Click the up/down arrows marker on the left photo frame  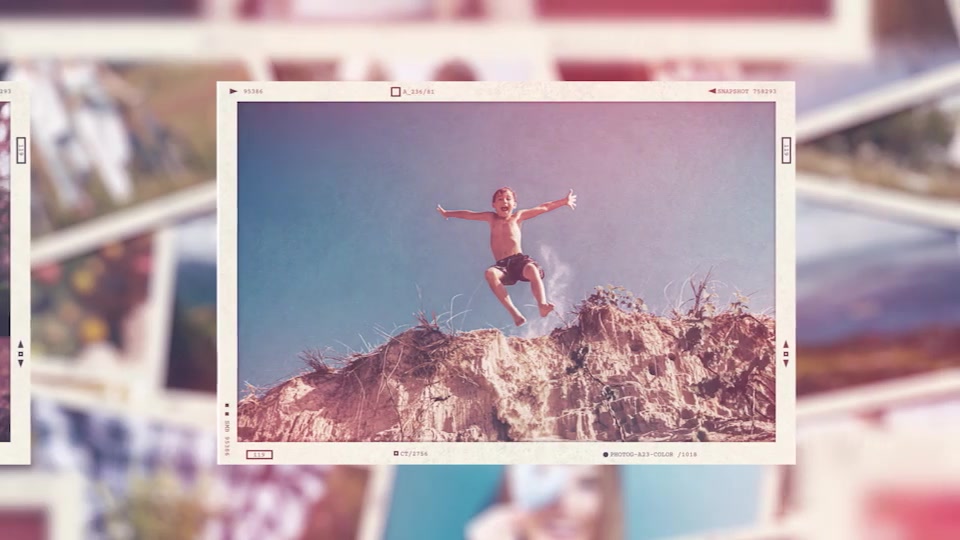coord(21,354)
